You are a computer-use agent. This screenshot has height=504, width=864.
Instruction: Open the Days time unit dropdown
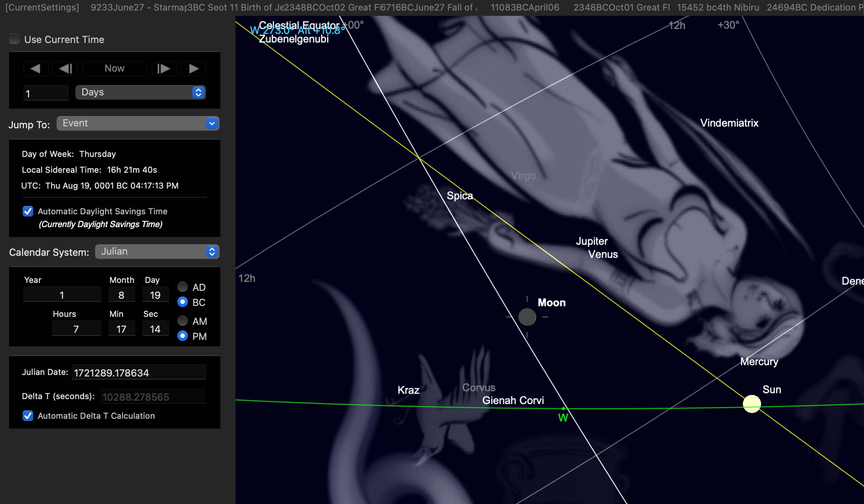click(x=140, y=92)
